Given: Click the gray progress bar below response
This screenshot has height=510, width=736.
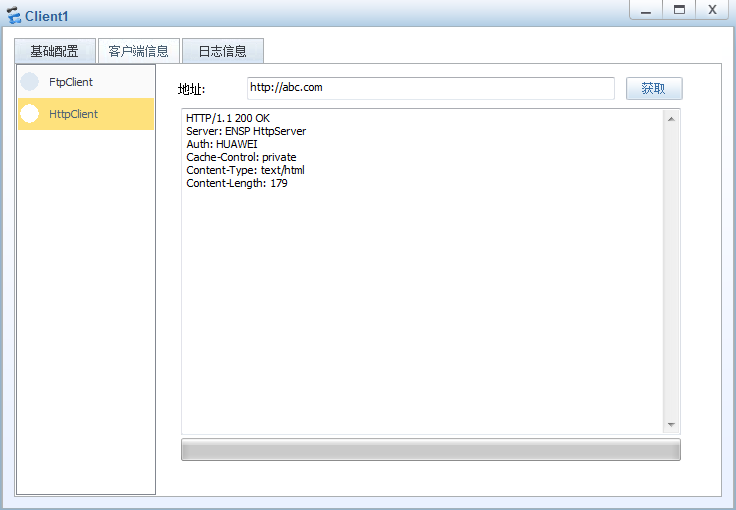Looking at the screenshot, I should pyautogui.click(x=430, y=449).
